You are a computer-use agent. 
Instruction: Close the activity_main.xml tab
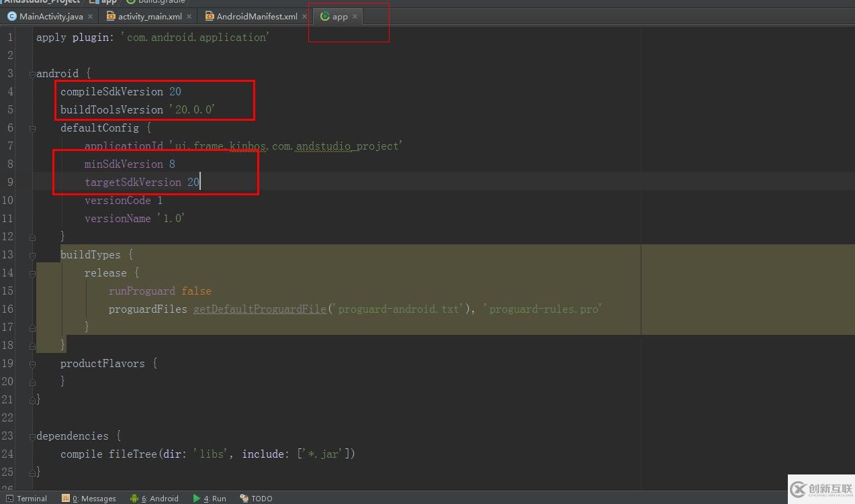coord(189,16)
